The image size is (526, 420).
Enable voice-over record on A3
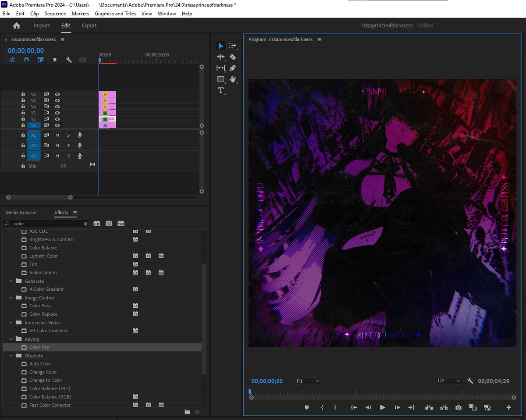[79, 156]
